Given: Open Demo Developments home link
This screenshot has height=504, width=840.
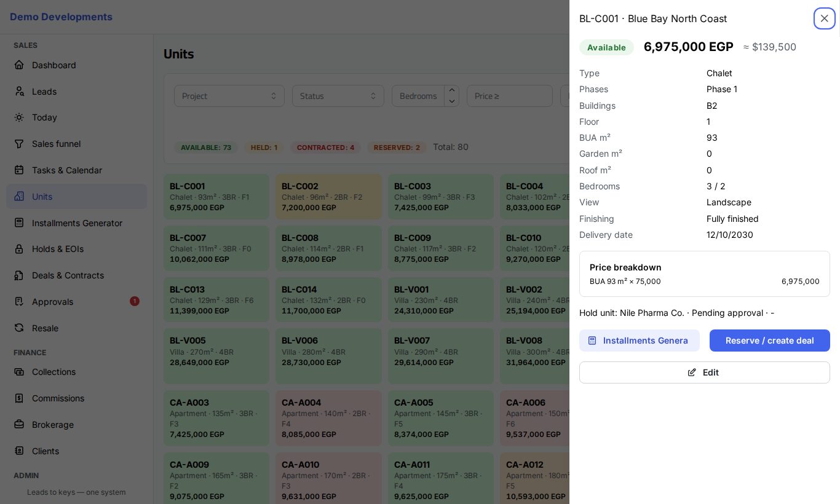Looking at the screenshot, I should pyautogui.click(x=61, y=17).
